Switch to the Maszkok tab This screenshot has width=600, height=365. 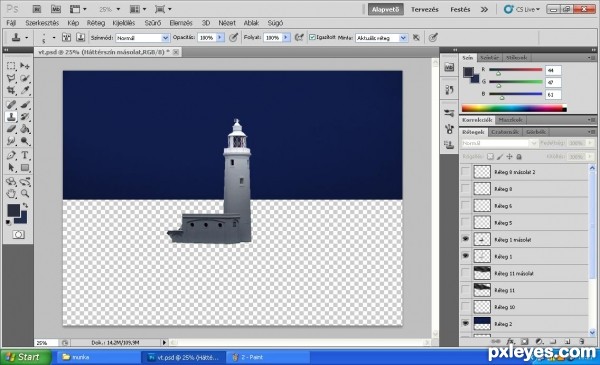point(510,120)
